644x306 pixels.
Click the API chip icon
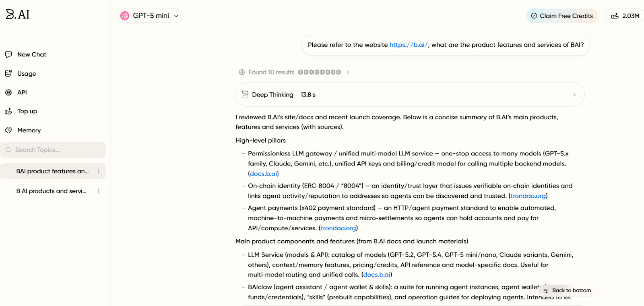pos(8,92)
